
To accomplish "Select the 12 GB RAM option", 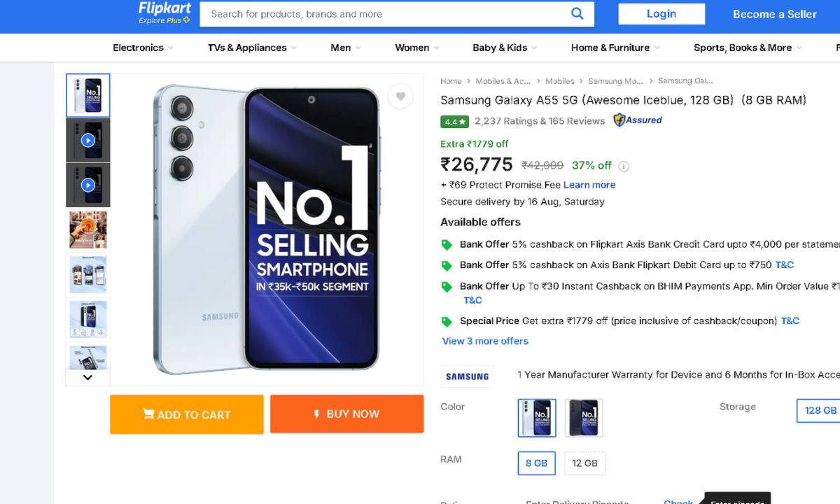I will tap(584, 463).
